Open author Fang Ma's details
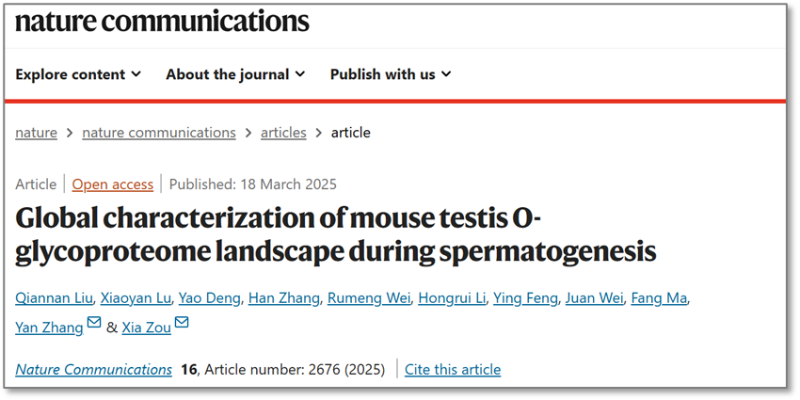The image size is (800, 400). 659,298
